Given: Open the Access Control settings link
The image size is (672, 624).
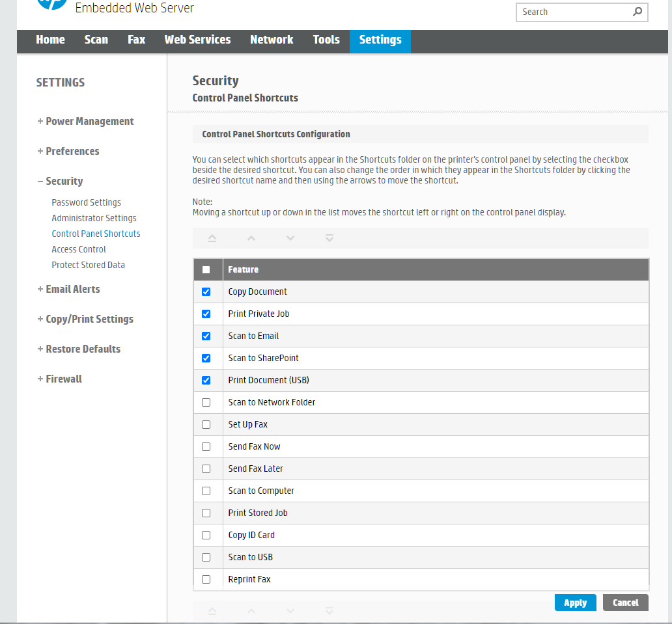Looking at the screenshot, I should click(78, 249).
